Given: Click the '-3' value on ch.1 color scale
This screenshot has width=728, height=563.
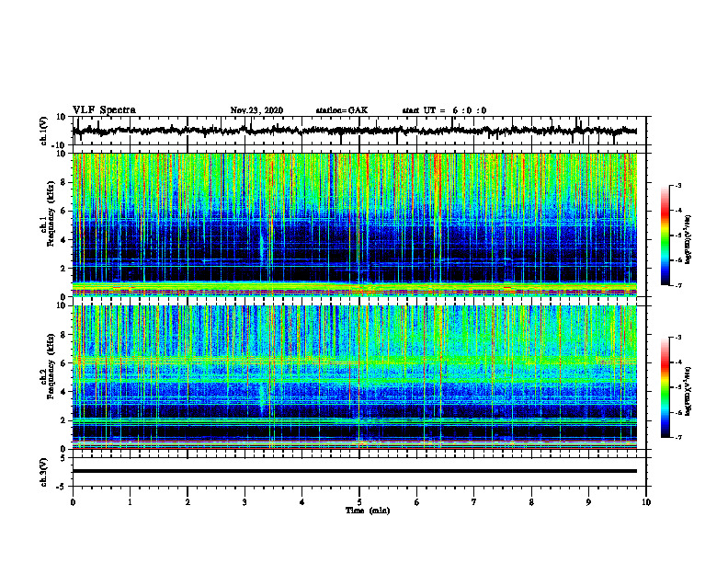Looking at the screenshot, I should [677, 185].
